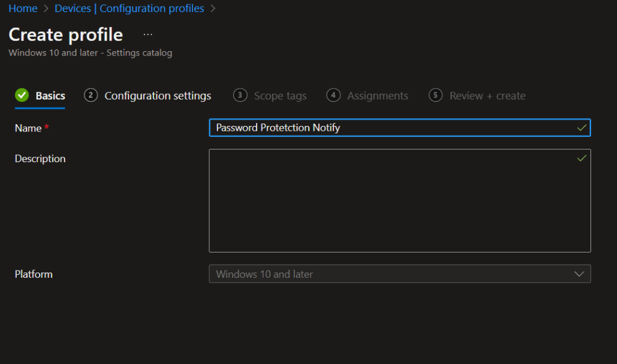Click the green checkmark icon on Basics step
The width and height of the screenshot is (617, 364).
pyautogui.click(x=22, y=95)
